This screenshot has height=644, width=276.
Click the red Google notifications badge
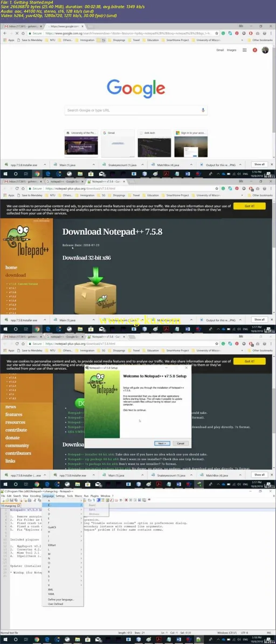click(254, 50)
